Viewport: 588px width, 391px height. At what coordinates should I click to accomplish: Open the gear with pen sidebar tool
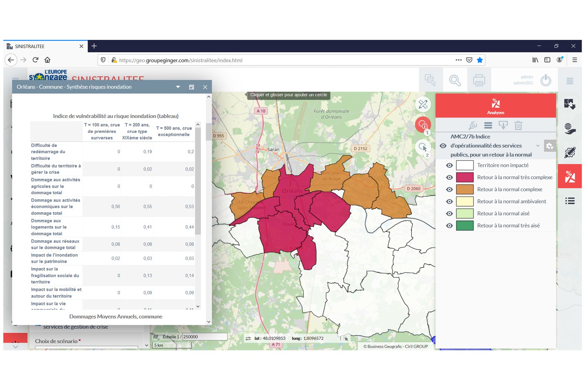click(x=570, y=152)
